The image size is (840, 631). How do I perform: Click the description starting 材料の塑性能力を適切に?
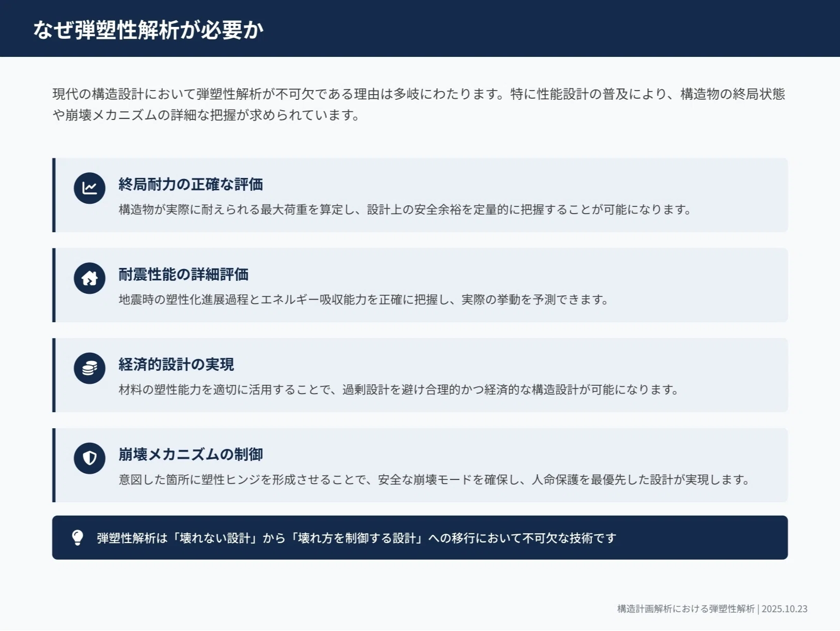tap(399, 389)
